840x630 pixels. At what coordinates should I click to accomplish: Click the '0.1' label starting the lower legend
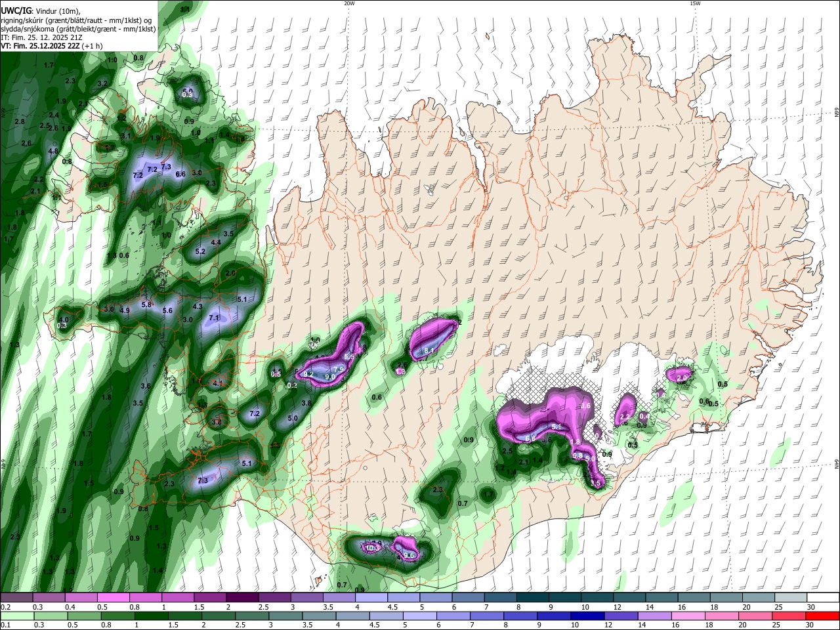coord(5,625)
